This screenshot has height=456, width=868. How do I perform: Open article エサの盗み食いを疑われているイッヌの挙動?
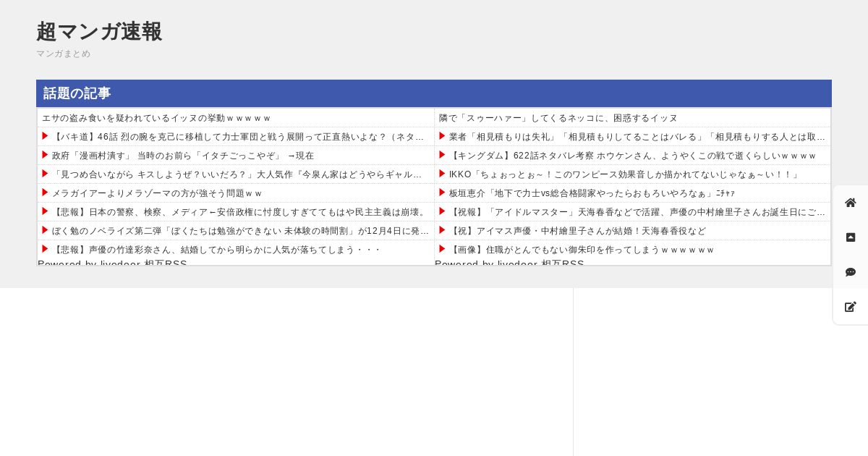[x=156, y=118]
